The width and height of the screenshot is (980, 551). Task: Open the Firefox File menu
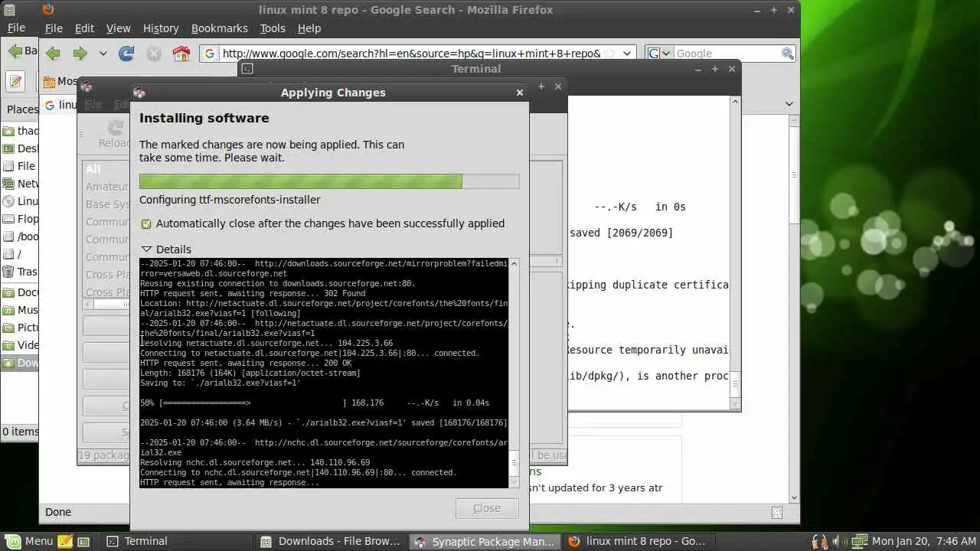click(54, 28)
